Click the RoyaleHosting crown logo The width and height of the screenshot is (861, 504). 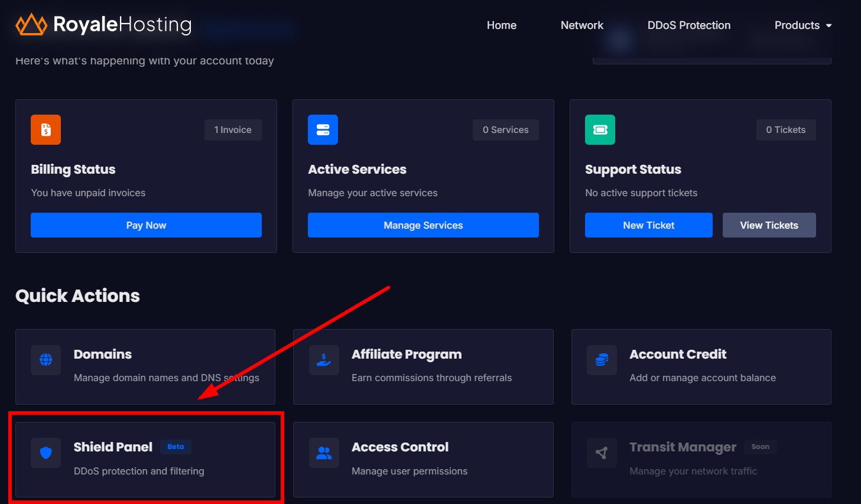31,25
